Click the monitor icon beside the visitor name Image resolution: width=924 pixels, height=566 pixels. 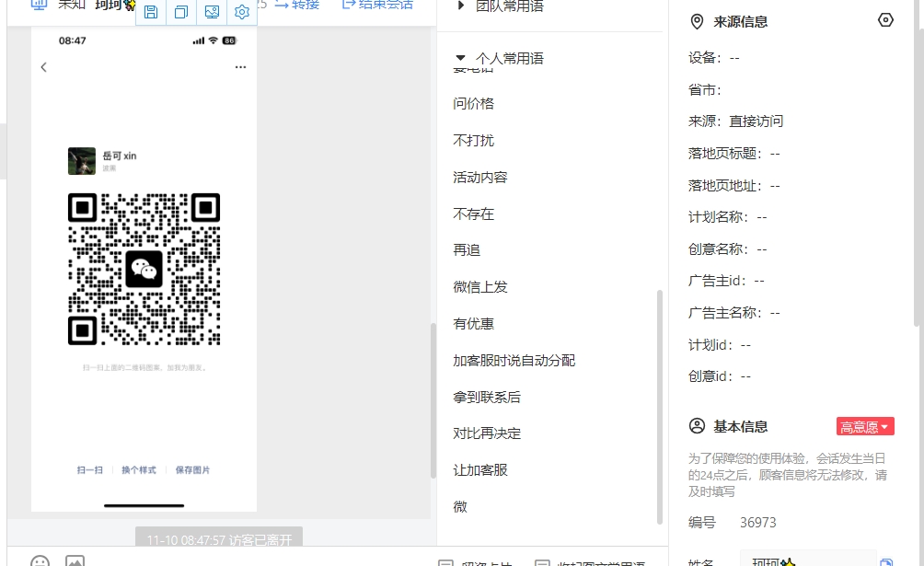pos(39,5)
